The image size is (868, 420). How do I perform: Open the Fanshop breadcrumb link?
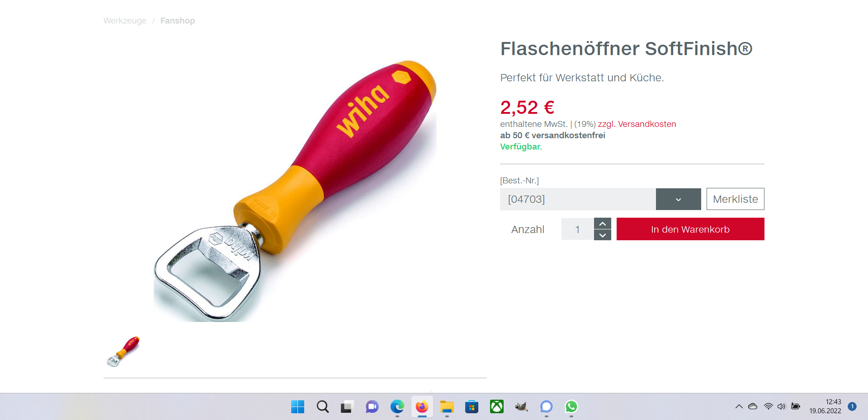(x=178, y=21)
